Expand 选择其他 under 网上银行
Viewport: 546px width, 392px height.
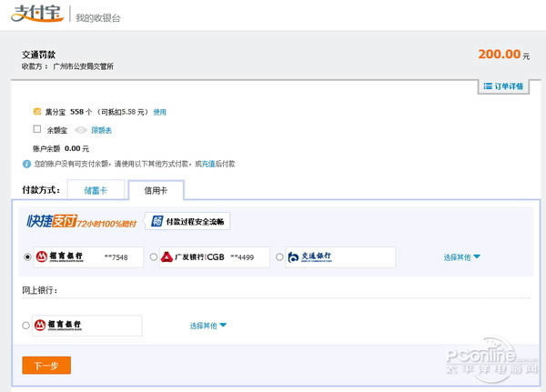pos(207,325)
